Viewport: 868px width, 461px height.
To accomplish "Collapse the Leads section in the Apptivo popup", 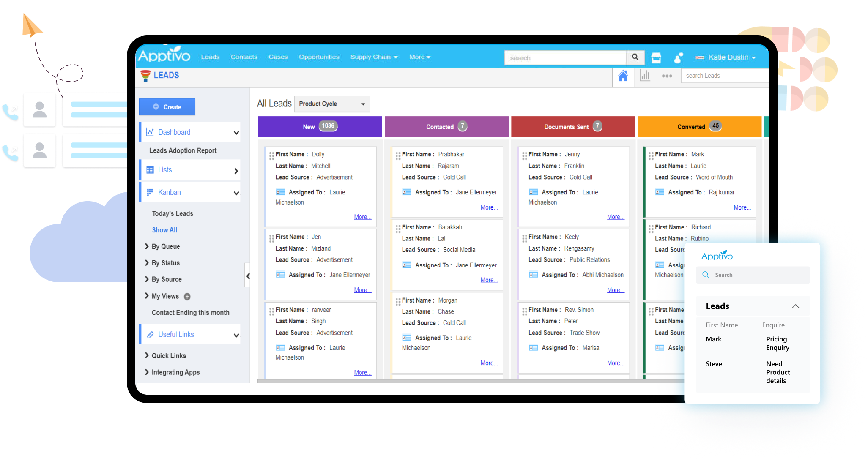I will pos(795,306).
